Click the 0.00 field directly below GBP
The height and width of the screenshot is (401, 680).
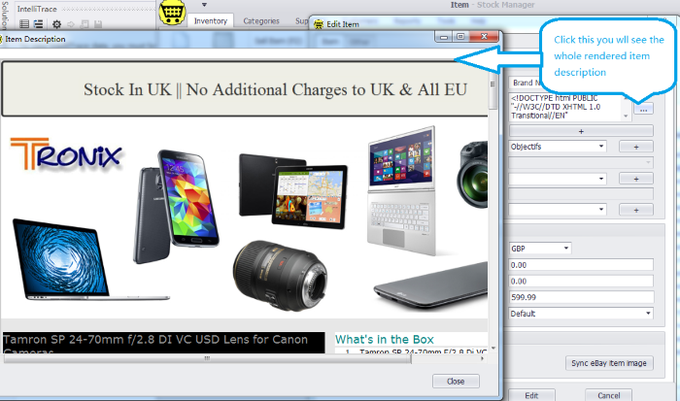pyautogui.click(x=581, y=265)
